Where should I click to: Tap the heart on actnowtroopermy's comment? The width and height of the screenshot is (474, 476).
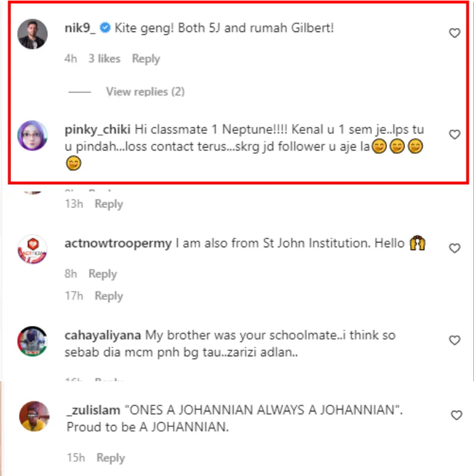(454, 248)
